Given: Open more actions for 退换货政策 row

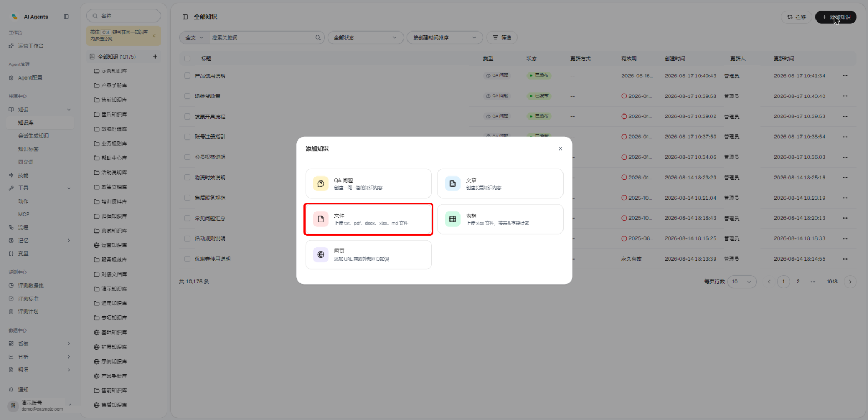Looking at the screenshot, I should 845,96.
